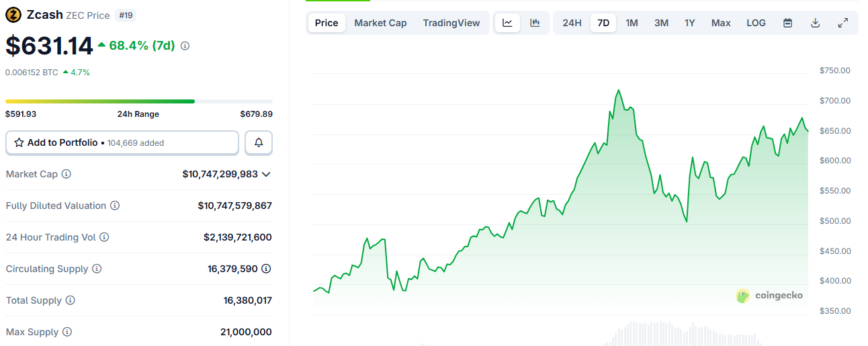Show Total Supply info icon
868x346 pixels.
click(x=71, y=300)
